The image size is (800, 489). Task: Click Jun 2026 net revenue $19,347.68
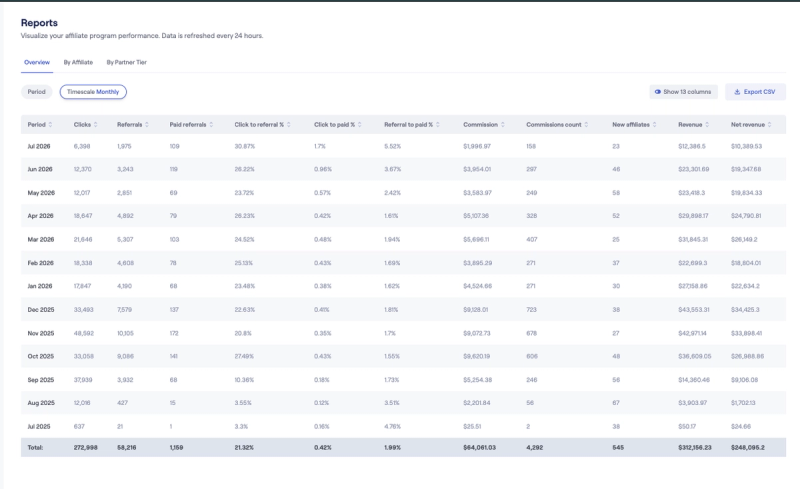(x=746, y=169)
